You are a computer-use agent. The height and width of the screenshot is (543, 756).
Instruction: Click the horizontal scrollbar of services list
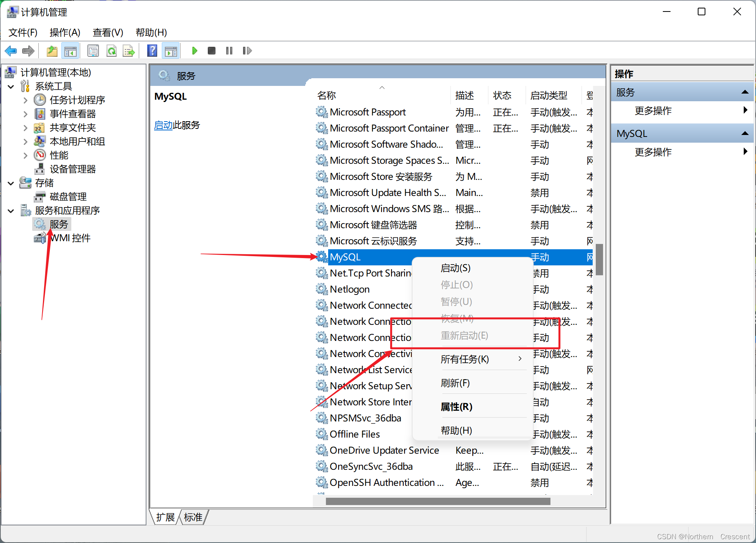[437, 501]
